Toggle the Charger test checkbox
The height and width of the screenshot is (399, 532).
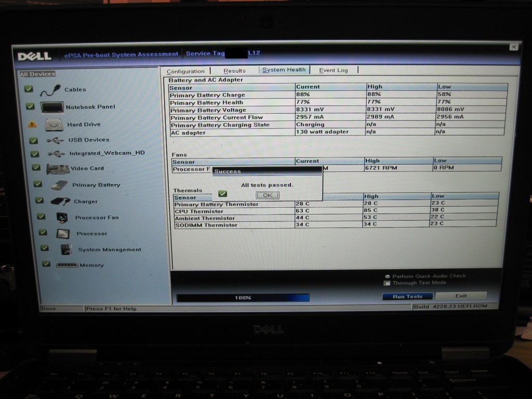click(x=39, y=201)
